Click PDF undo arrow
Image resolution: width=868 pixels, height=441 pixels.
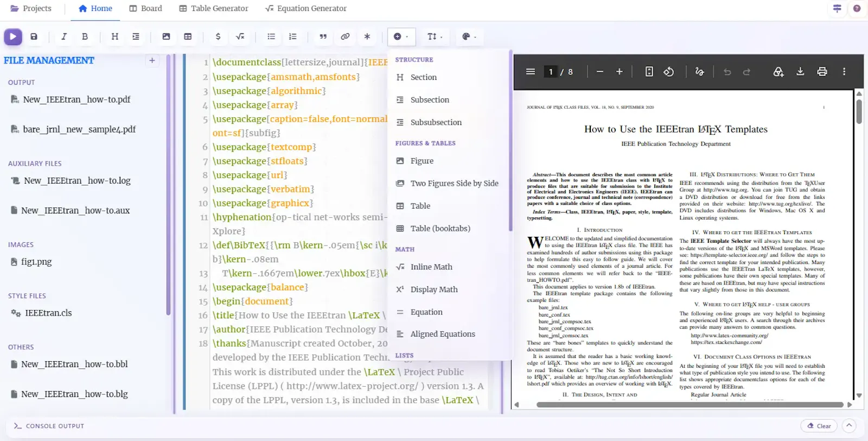tap(727, 72)
